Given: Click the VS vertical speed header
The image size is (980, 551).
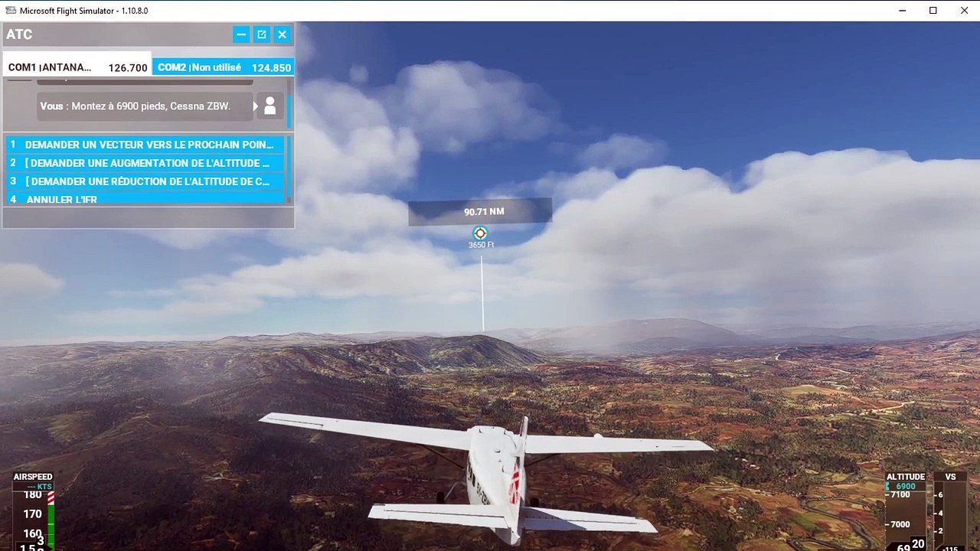Looking at the screenshot, I should click(x=950, y=477).
